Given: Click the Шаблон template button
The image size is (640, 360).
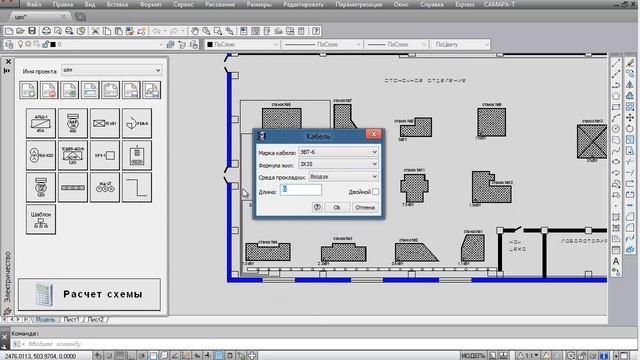Looking at the screenshot, I should 41,219.
